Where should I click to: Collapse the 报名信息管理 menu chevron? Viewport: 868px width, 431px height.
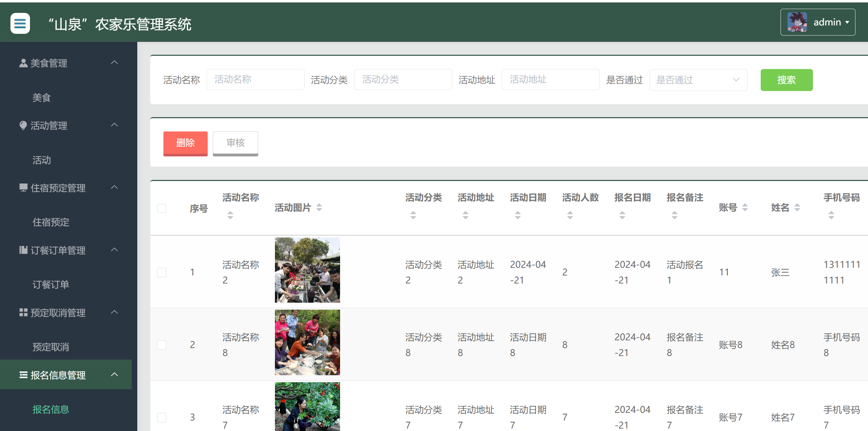pos(114,375)
